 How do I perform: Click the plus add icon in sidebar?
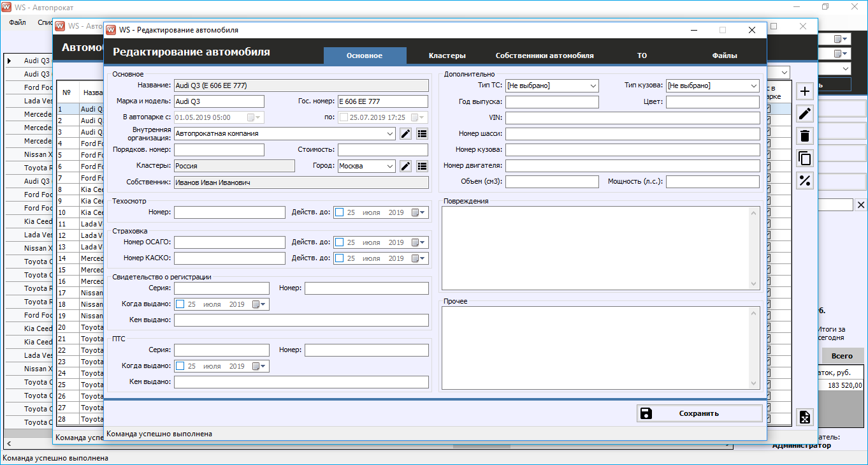point(805,91)
